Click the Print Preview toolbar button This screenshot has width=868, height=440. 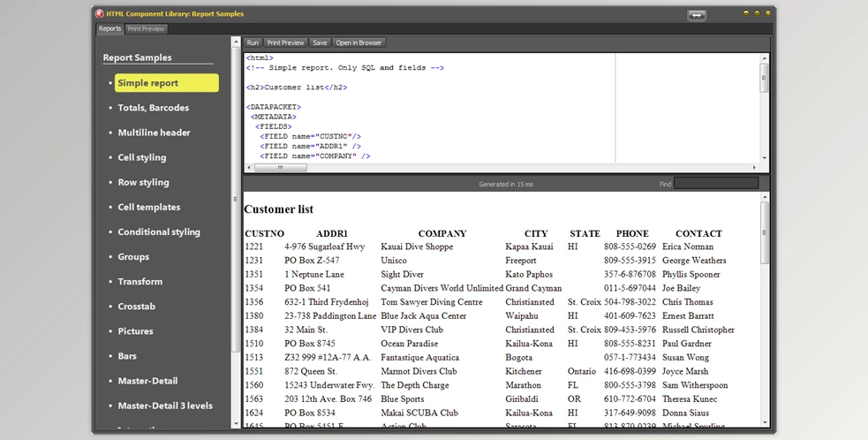[285, 42]
